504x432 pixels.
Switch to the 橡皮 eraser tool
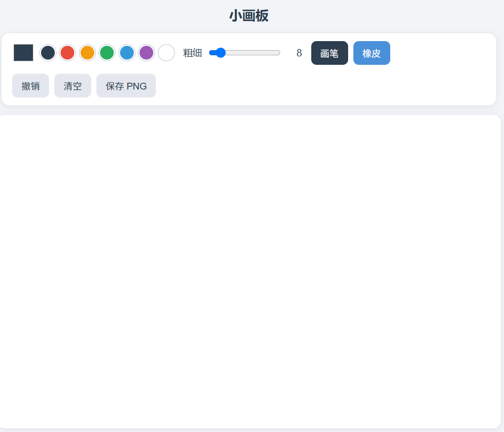pyautogui.click(x=372, y=53)
